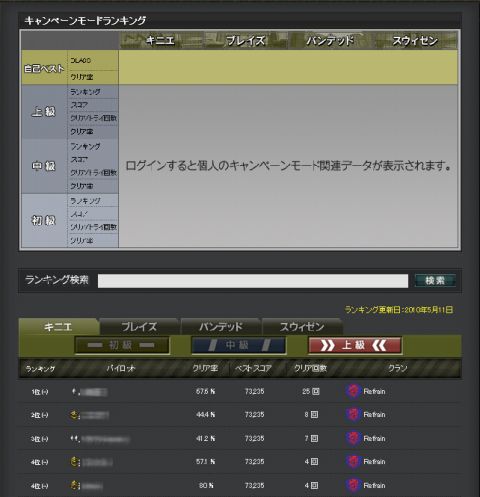This screenshot has width=480, height=497.
Task: Click the gold rank badge in last visible row
Action: pyautogui.click(x=75, y=485)
